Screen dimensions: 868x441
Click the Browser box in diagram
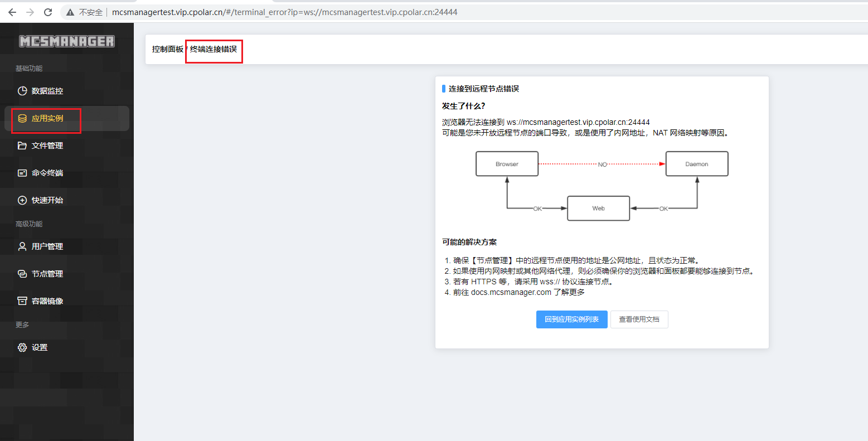pyautogui.click(x=507, y=164)
